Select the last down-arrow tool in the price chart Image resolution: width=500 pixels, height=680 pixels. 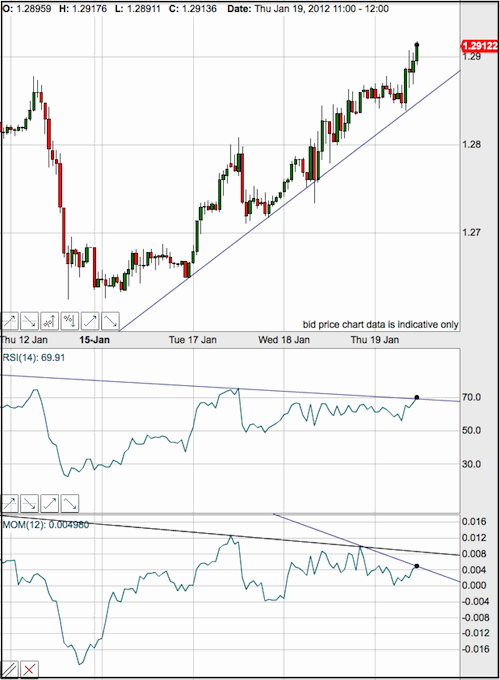[110, 321]
